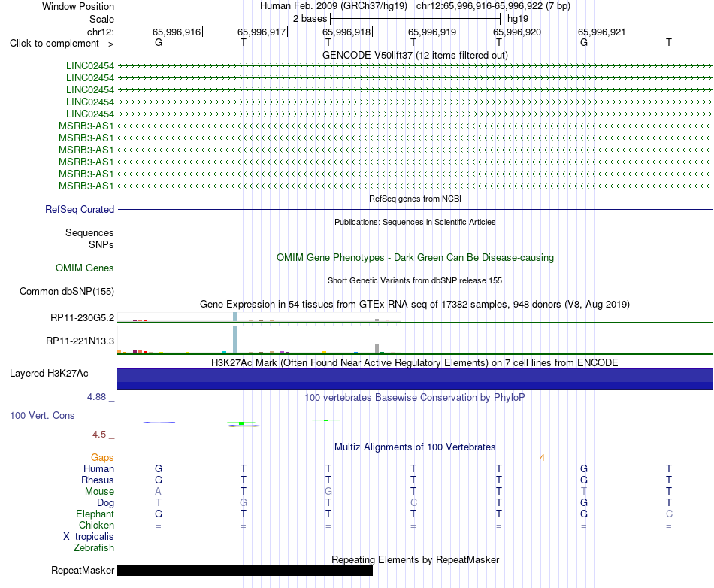
Task: Click the Common dbSNP(155) label
Action: tap(66, 292)
